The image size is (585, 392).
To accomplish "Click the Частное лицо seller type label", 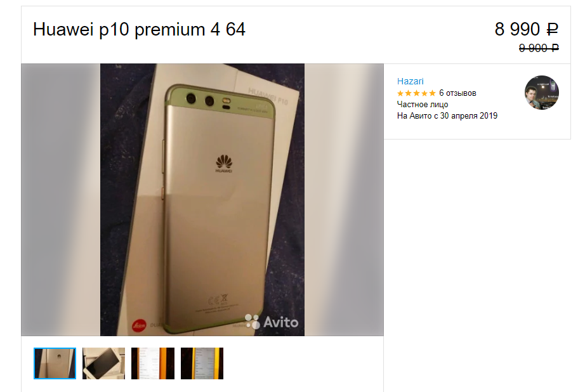I will click(x=423, y=105).
